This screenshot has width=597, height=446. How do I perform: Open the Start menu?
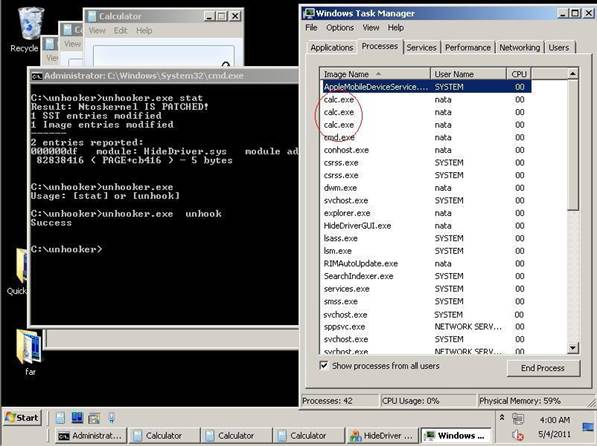point(22,418)
